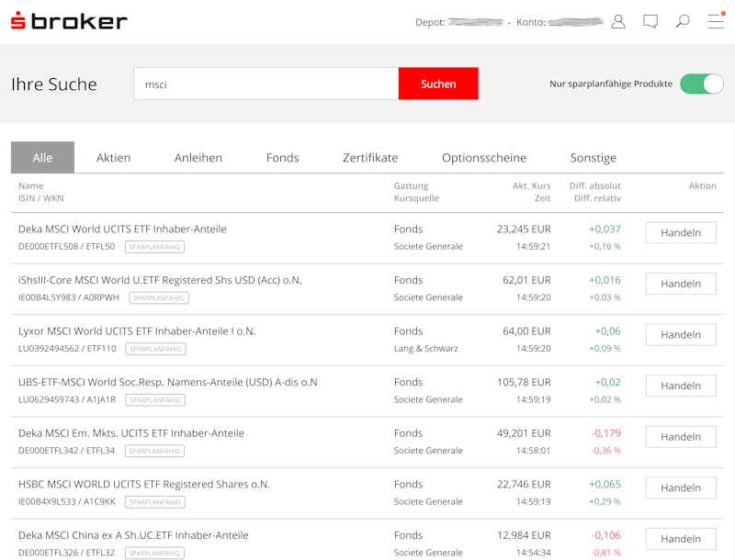Click the change value -0,106
This screenshot has height=560, width=735.
[x=606, y=535]
